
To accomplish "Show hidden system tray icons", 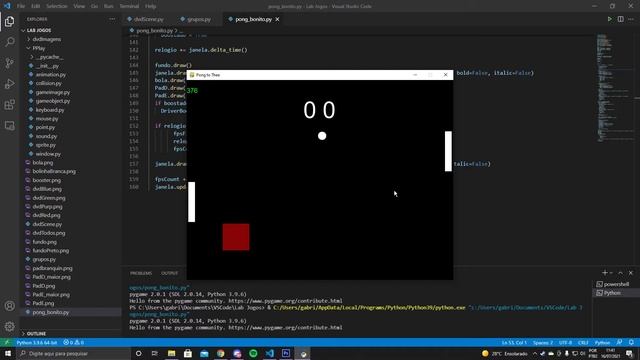I will [535, 353].
